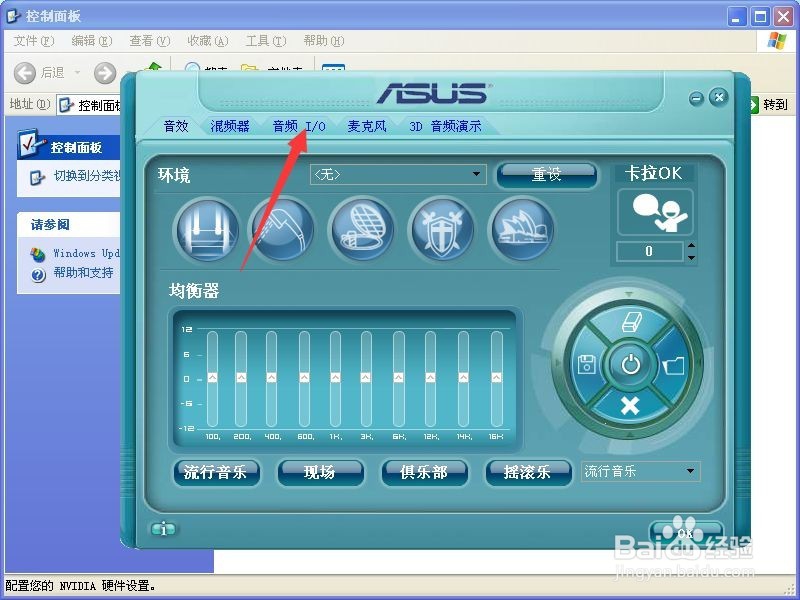The width and height of the screenshot is (800, 600).
Task: Click the 6K equalizer slider handle
Action: pyautogui.click(x=398, y=377)
